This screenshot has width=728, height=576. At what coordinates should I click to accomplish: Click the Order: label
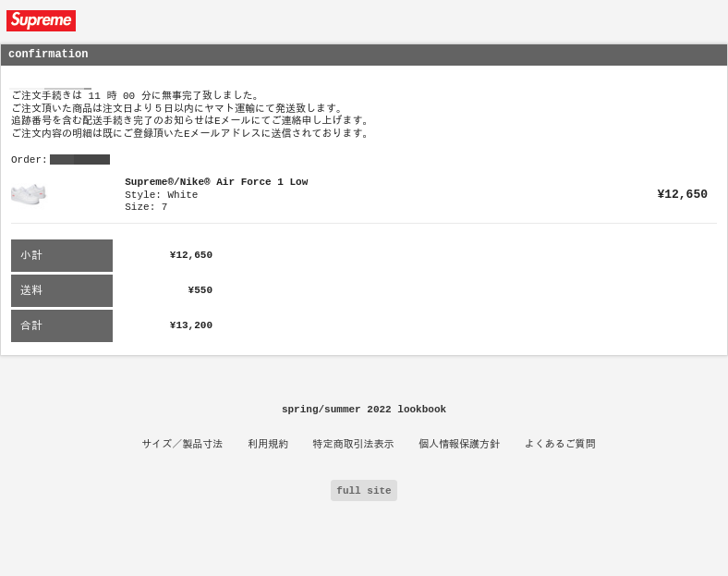point(29,160)
